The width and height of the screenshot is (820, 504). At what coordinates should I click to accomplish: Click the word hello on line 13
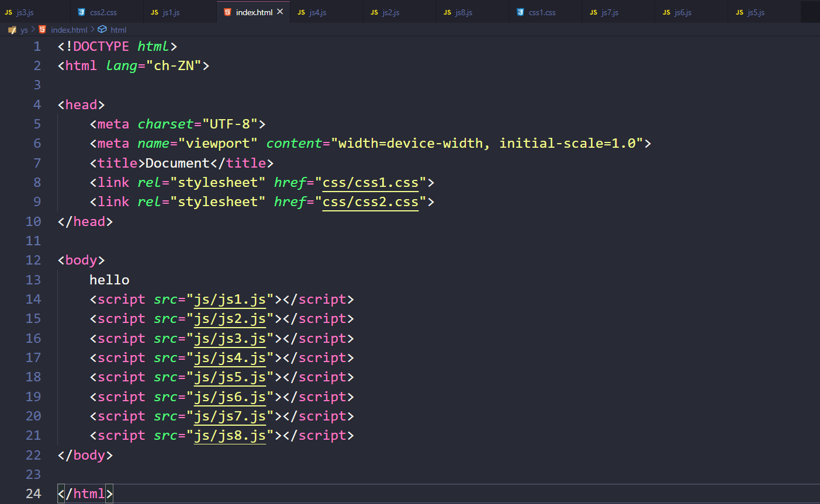click(109, 280)
